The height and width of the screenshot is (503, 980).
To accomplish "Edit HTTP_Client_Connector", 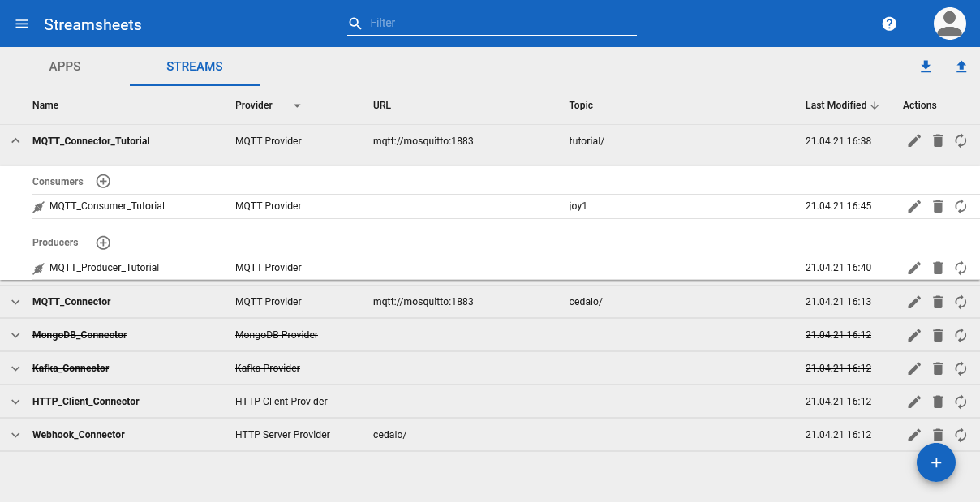I will pyautogui.click(x=914, y=402).
